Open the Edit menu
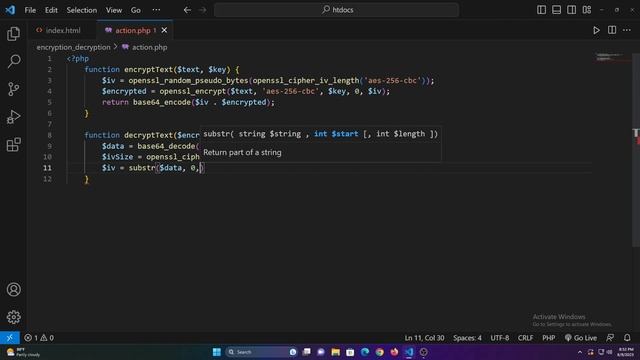The height and width of the screenshot is (360, 640). click(51, 10)
